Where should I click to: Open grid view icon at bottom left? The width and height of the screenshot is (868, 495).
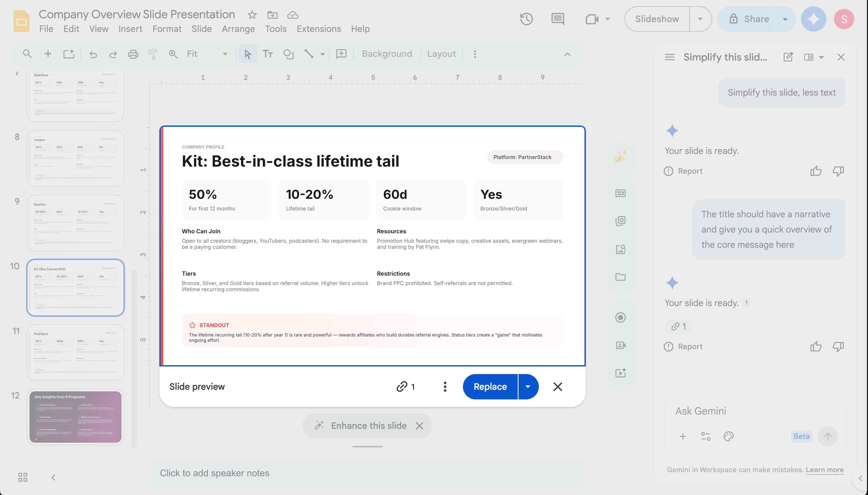[23, 477]
